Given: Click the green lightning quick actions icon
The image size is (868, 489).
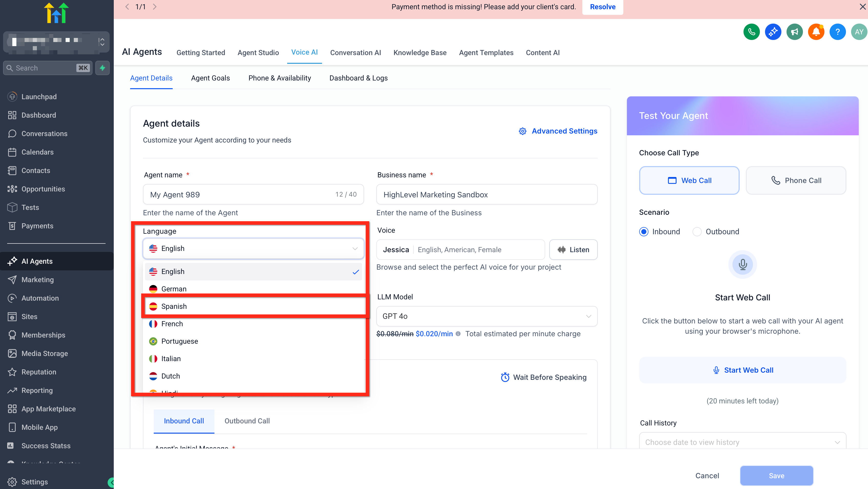Looking at the screenshot, I should point(102,68).
